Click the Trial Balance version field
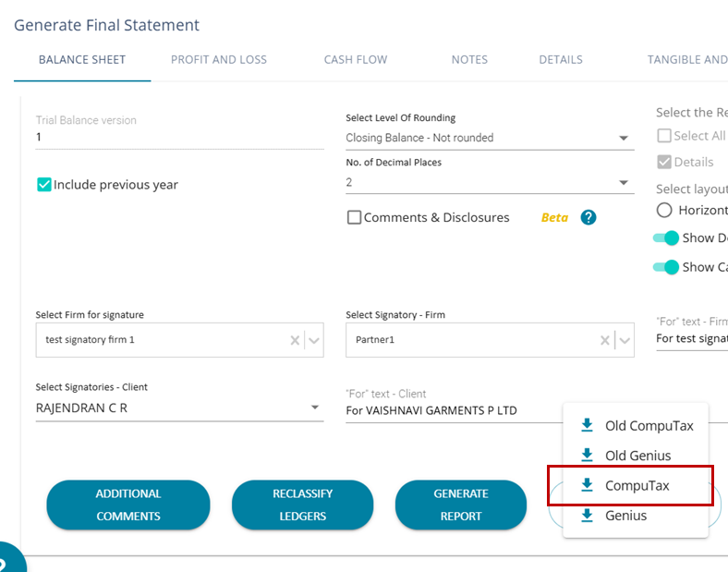This screenshot has width=728, height=572. tap(180, 137)
